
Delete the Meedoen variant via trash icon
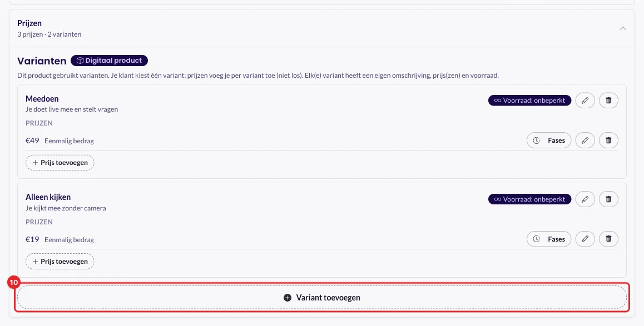(x=608, y=101)
